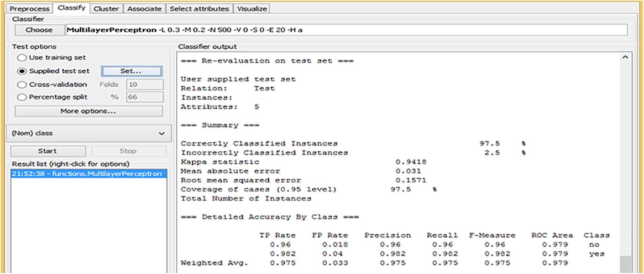Enable the Cross-validation option
644x274 pixels.
pyautogui.click(x=22, y=85)
